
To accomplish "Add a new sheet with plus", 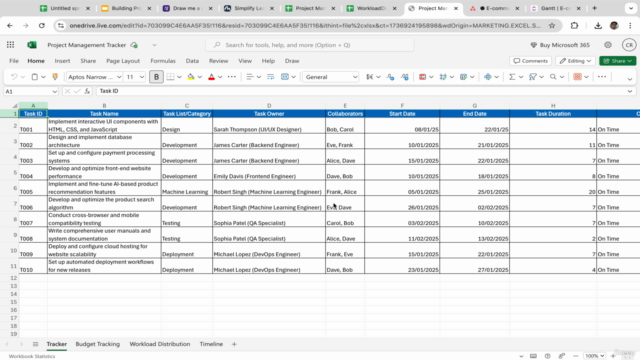I will coord(234,344).
